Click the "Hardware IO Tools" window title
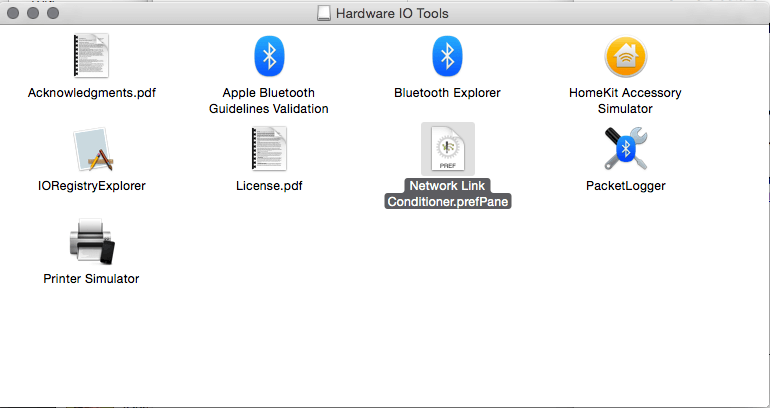The image size is (770, 408). tap(392, 13)
